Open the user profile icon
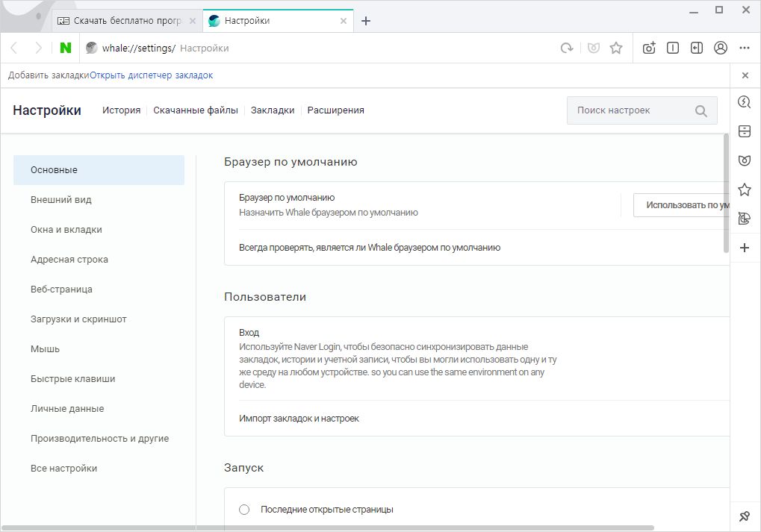 point(721,48)
